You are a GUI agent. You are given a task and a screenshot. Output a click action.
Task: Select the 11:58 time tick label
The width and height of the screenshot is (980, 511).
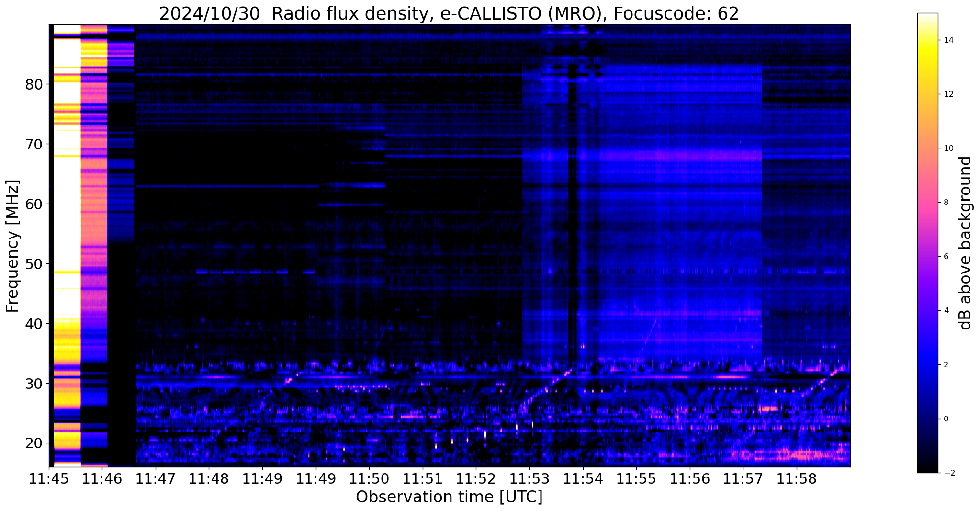(796, 479)
